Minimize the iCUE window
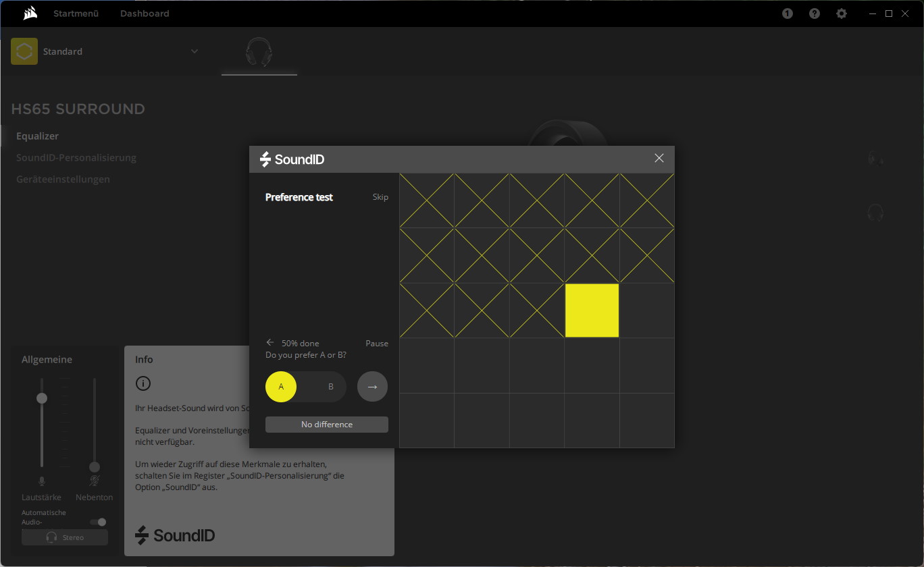Screen dimensions: 924x567 [871, 13]
